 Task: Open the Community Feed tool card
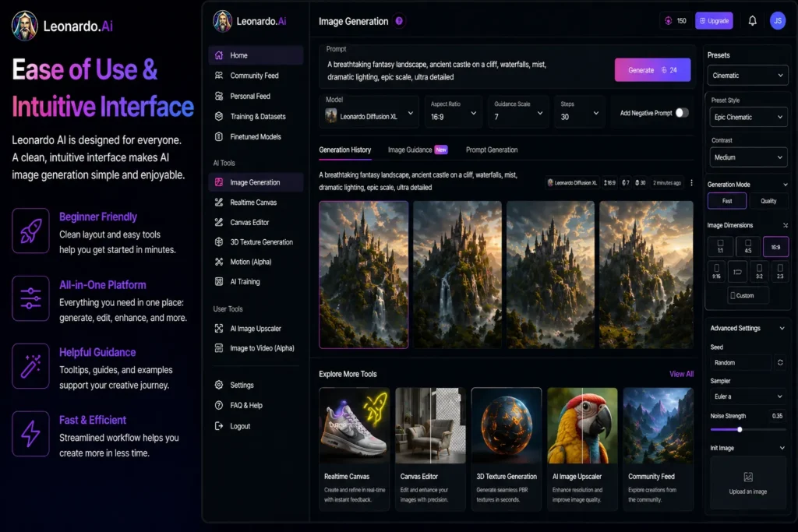click(658, 449)
